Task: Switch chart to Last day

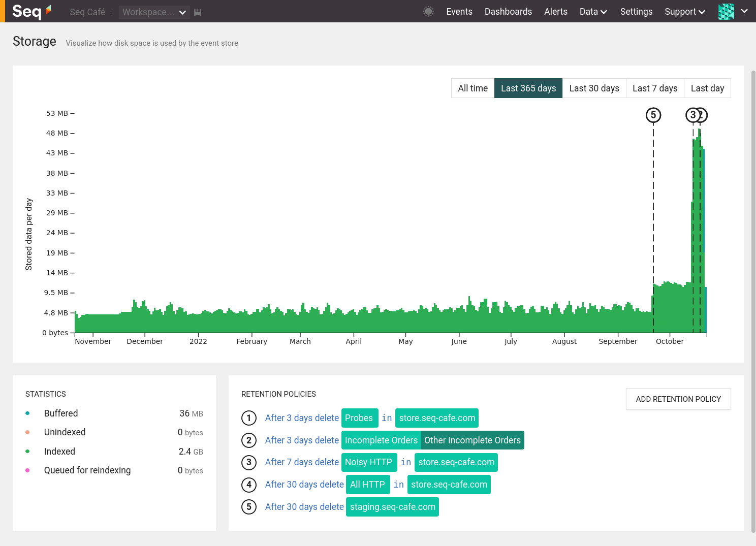Action: tap(707, 88)
